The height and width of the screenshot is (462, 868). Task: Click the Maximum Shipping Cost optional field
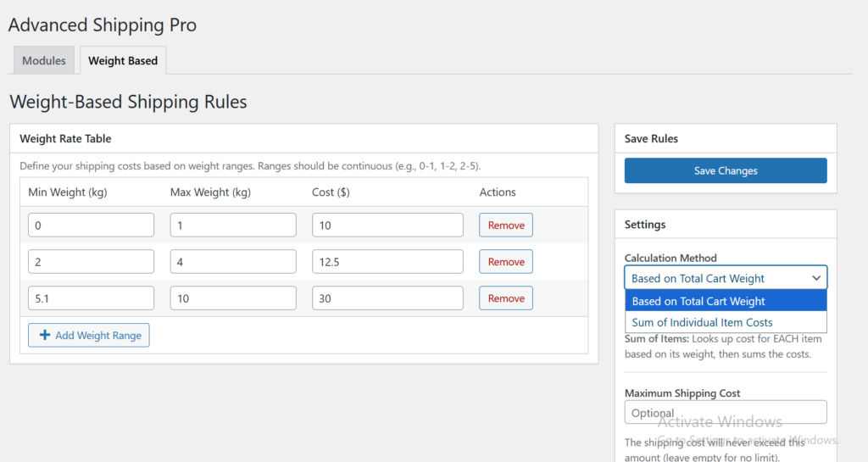click(x=725, y=413)
